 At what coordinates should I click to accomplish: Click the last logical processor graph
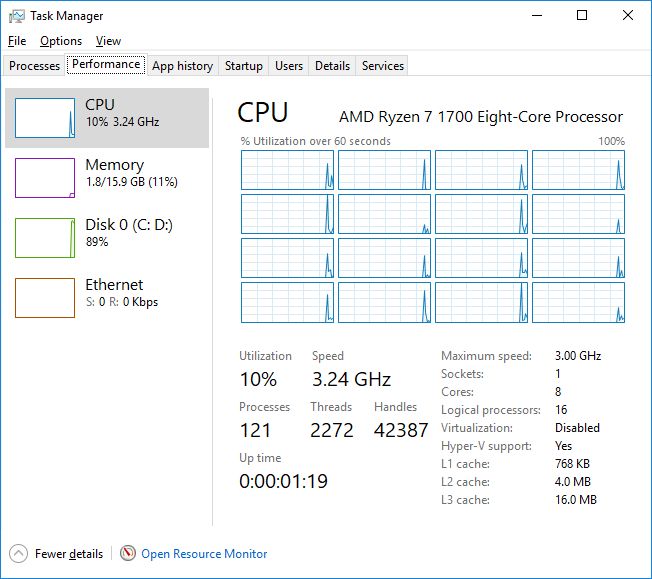click(578, 302)
